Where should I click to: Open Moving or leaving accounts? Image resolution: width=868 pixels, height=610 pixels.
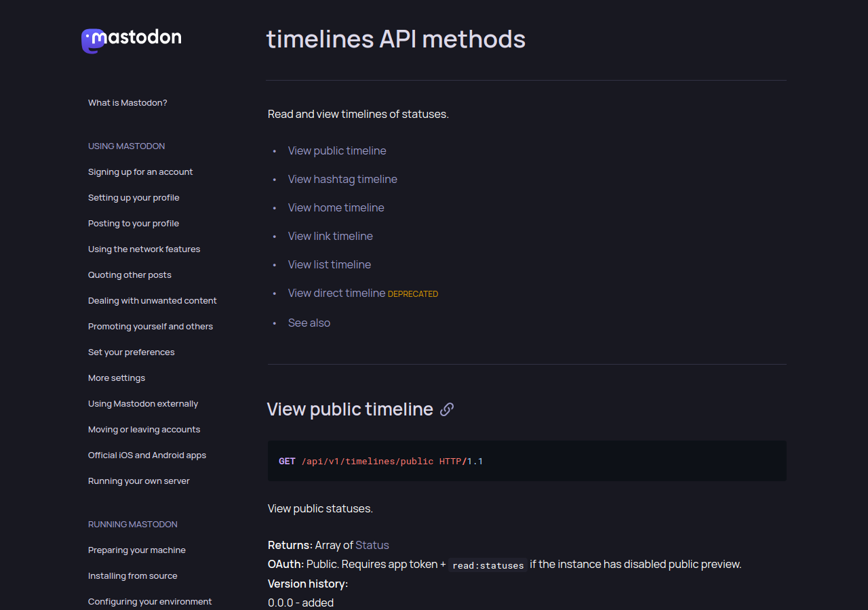coord(144,430)
